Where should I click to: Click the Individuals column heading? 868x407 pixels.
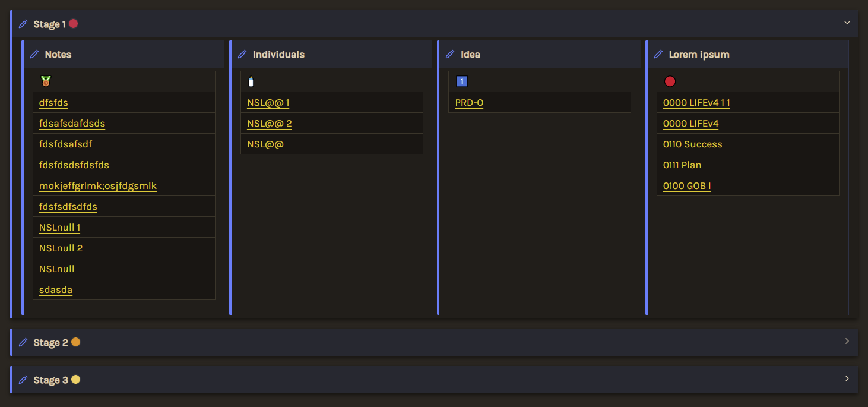(x=278, y=55)
